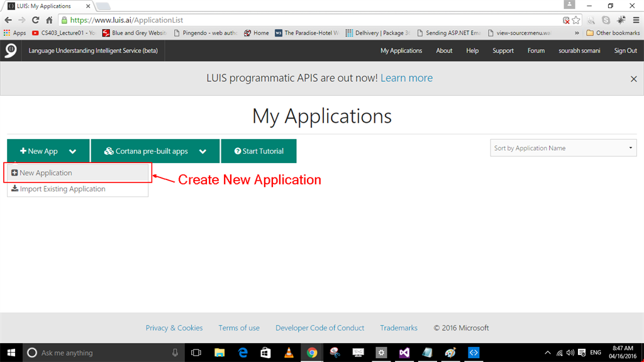Open File Explorer from taskbar
644x362 pixels.
tap(219, 353)
